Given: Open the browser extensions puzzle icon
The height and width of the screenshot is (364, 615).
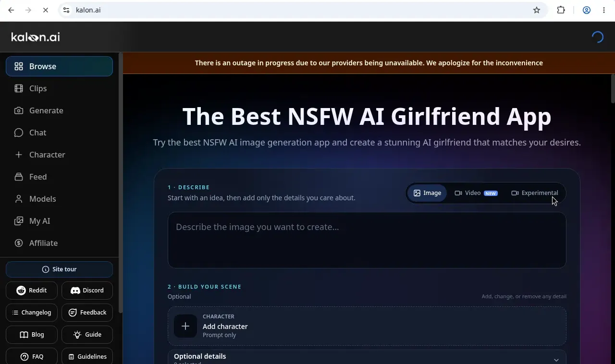Looking at the screenshot, I should [561, 10].
